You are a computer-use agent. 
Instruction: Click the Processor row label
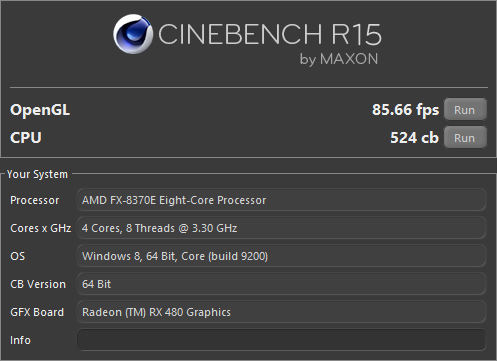click(35, 200)
